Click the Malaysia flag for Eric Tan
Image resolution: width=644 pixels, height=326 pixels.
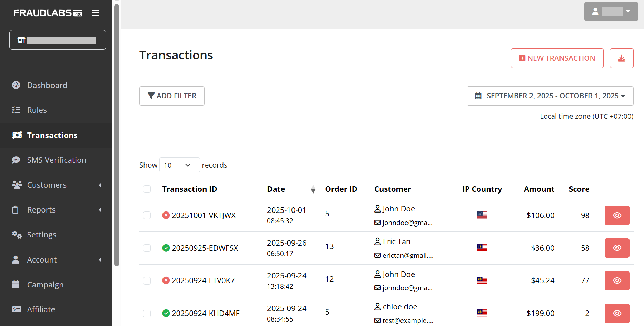pyautogui.click(x=482, y=248)
